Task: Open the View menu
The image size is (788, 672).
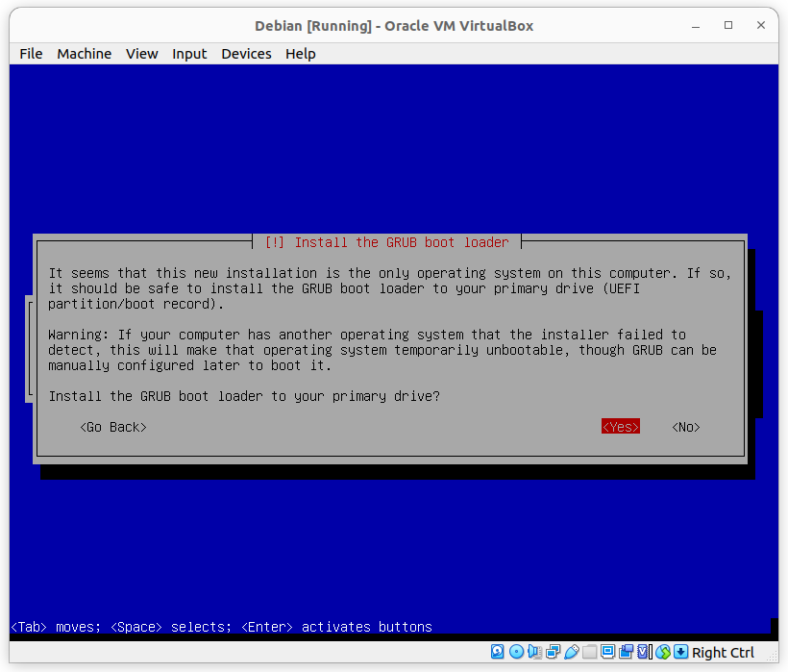Action: click(x=141, y=54)
